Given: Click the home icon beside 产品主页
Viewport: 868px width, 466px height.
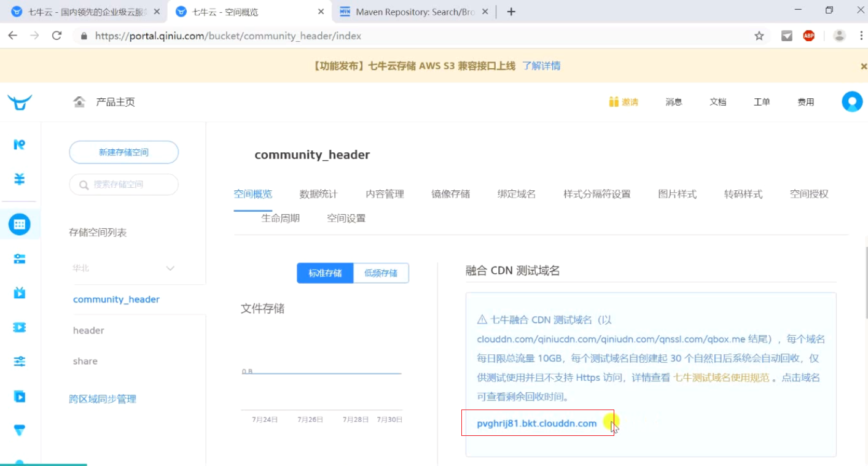Looking at the screenshot, I should (x=79, y=102).
